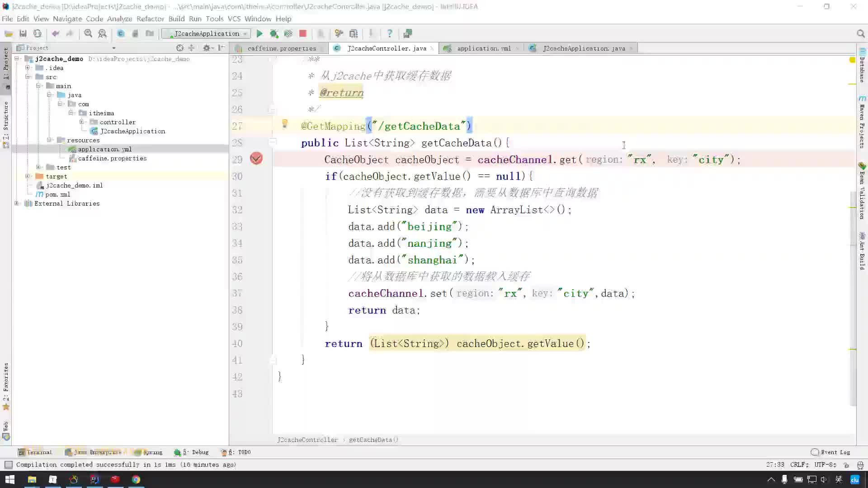Select J2cacheApplication class in tree
868x488 pixels.
click(132, 131)
